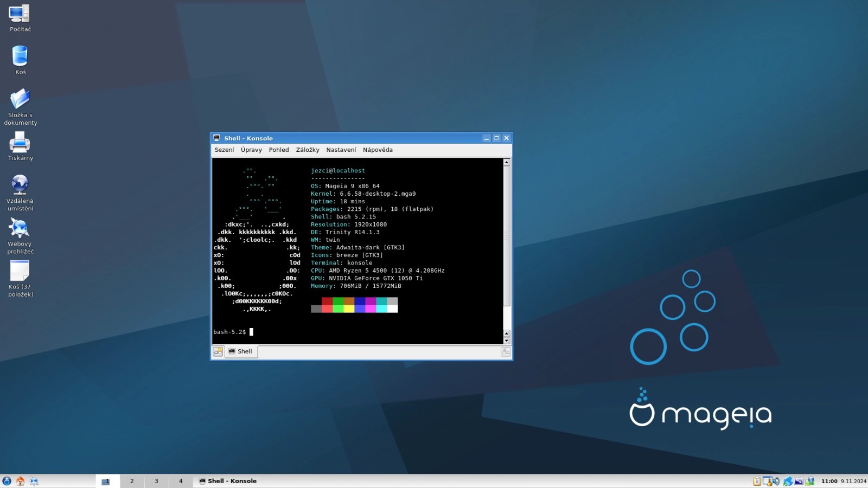868x488 pixels.
Task: Open Složka s dokumenty folder icon
Action: click(x=20, y=107)
